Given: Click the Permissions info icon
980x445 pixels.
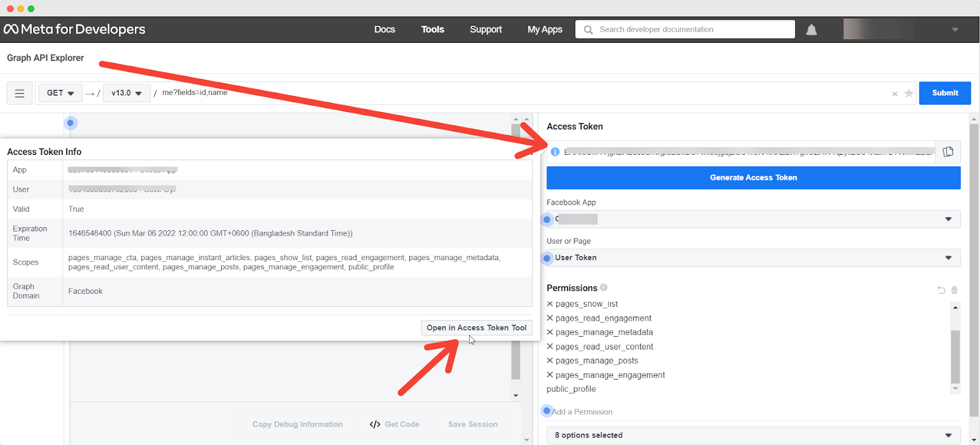Looking at the screenshot, I should [604, 287].
